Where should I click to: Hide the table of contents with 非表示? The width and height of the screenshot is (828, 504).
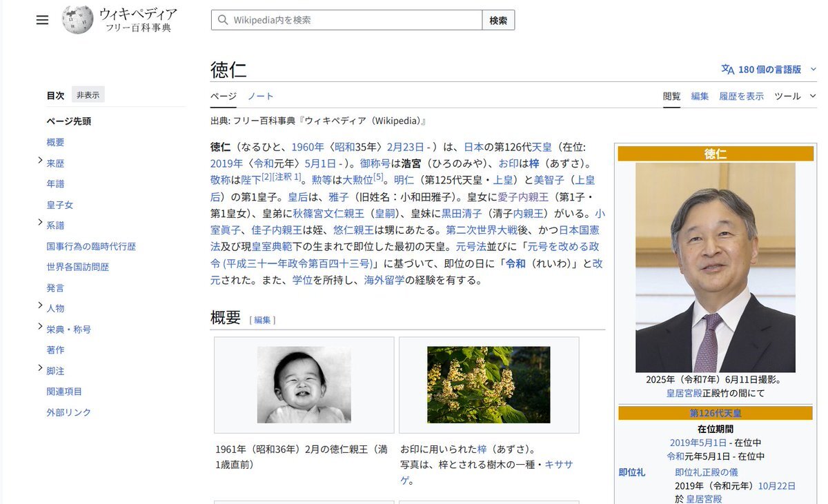(x=88, y=95)
